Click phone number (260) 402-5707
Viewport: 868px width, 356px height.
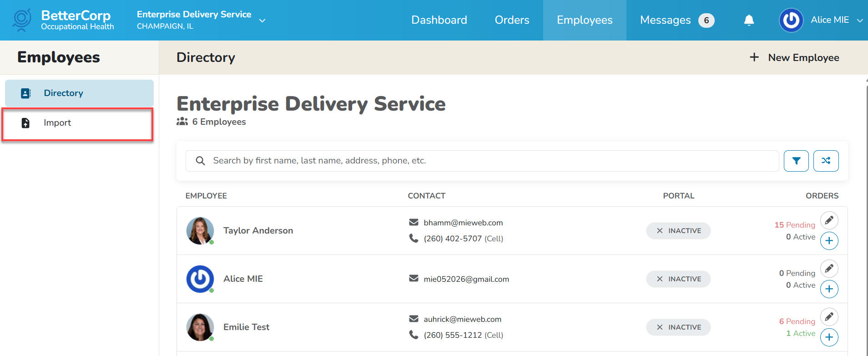pyautogui.click(x=453, y=239)
